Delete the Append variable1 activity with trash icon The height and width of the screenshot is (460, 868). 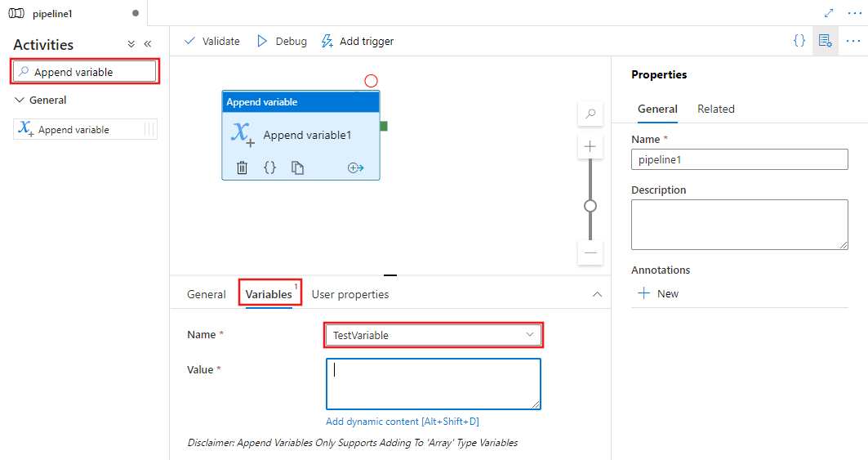click(x=242, y=167)
